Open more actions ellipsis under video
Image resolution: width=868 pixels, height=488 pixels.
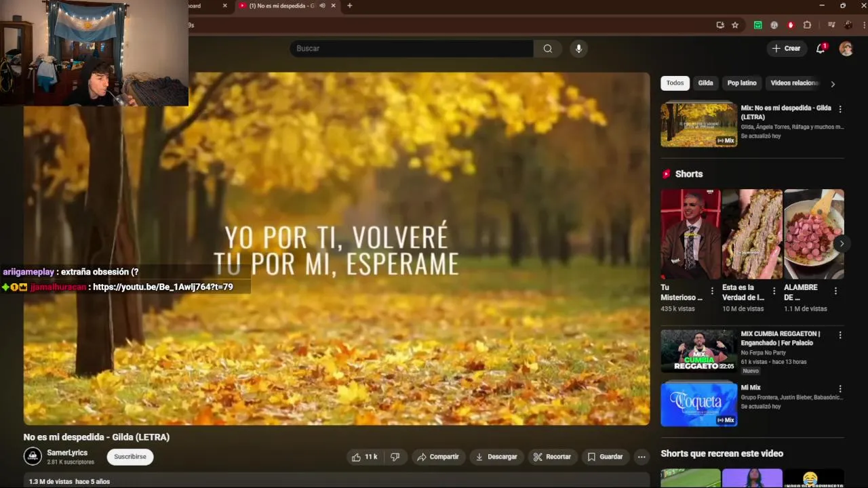[x=642, y=457]
